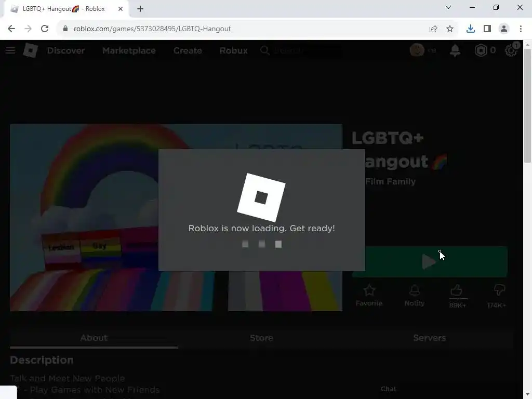Open the Chat panel

(x=388, y=389)
